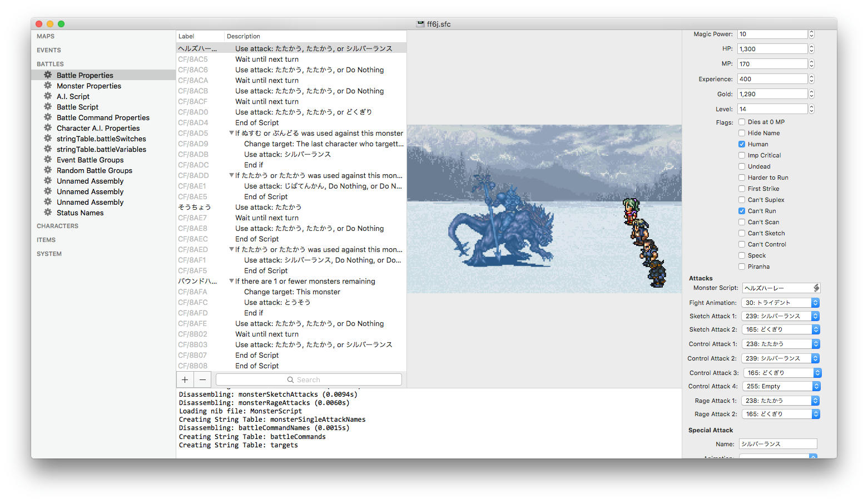The width and height of the screenshot is (868, 503).
Task: Click gear icon beside stringTable.battleVariables
Action: 48,149
